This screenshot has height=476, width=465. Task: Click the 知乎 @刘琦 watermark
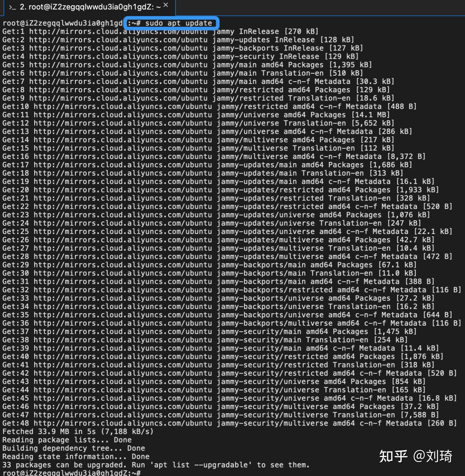pos(416,456)
